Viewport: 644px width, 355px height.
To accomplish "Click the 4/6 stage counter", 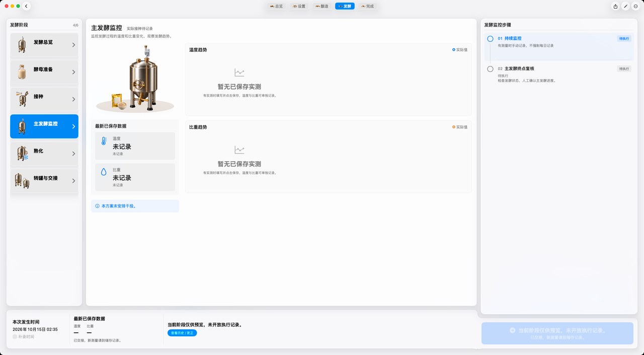I will 75,25.
